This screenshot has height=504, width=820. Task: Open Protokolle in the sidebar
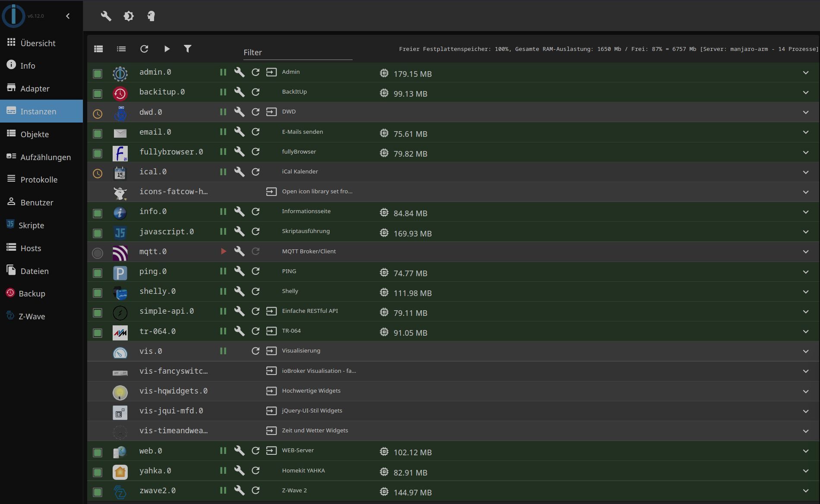point(41,180)
